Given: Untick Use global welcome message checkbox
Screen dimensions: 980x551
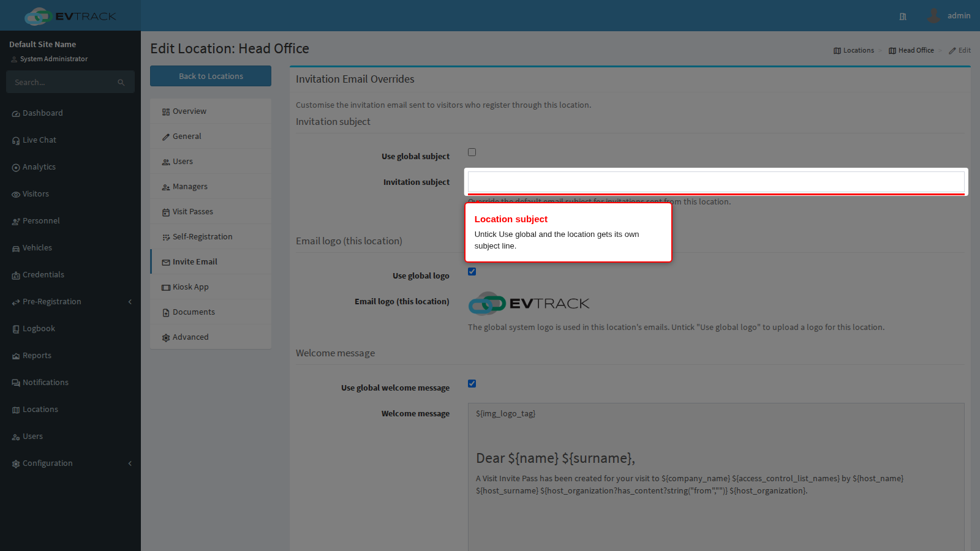Looking at the screenshot, I should (x=472, y=384).
